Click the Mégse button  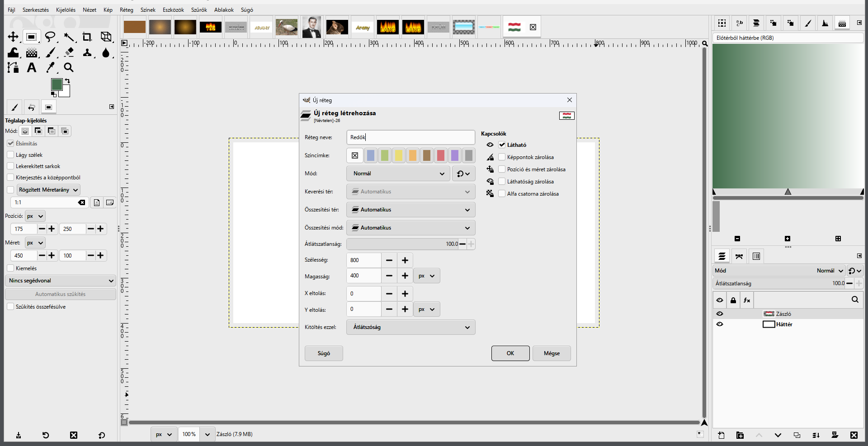[x=552, y=353]
